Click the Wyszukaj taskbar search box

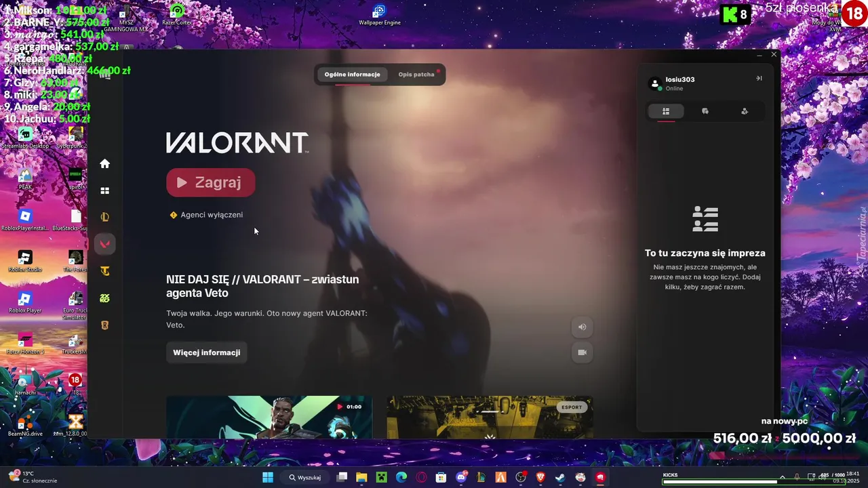pyautogui.click(x=305, y=477)
